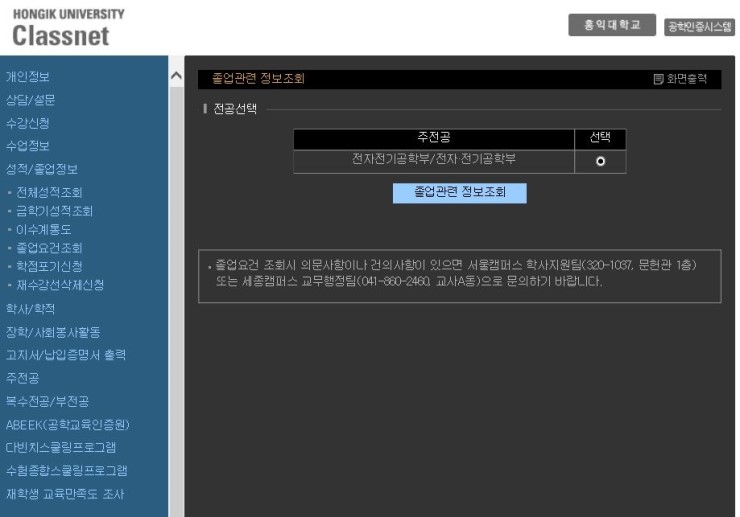Click the sidebar vertical scrollbar track
Image resolution: width=740 pixels, height=517 pixels.
pyautogui.click(x=177, y=302)
